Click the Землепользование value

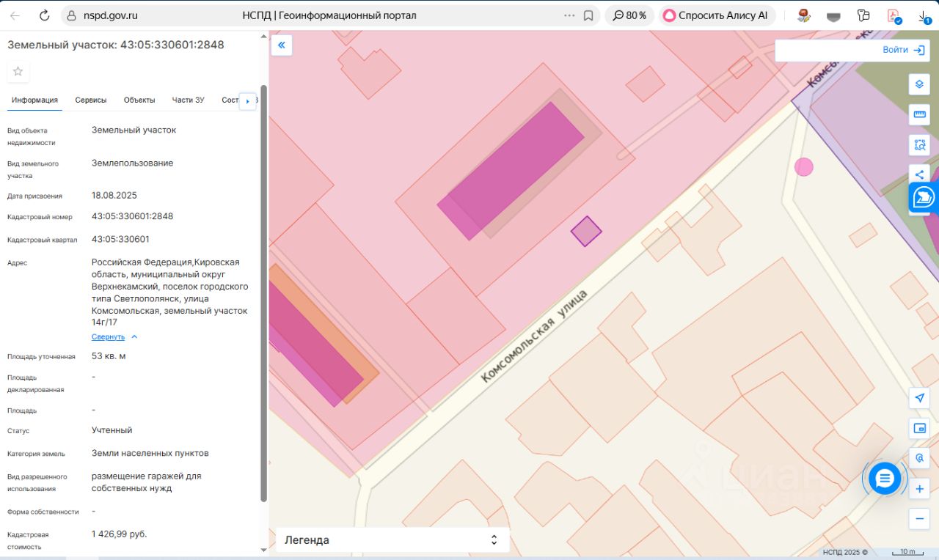133,163
